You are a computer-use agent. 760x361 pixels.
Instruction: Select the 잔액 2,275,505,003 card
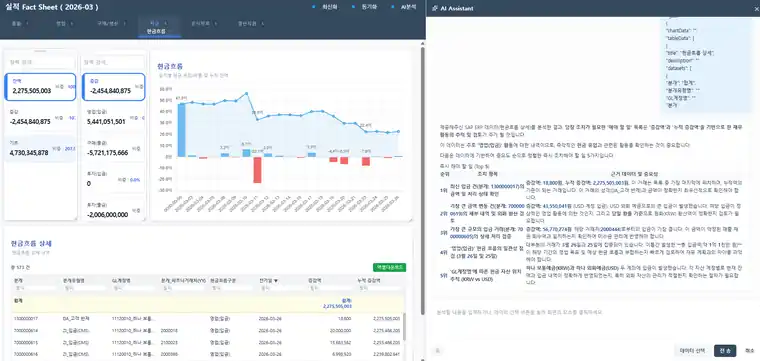tap(40, 87)
